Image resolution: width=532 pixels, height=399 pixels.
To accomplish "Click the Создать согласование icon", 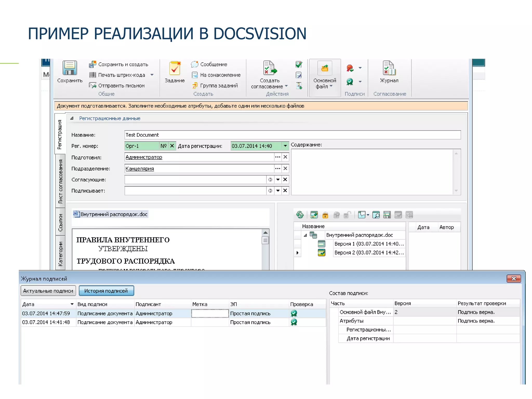I will [270, 68].
